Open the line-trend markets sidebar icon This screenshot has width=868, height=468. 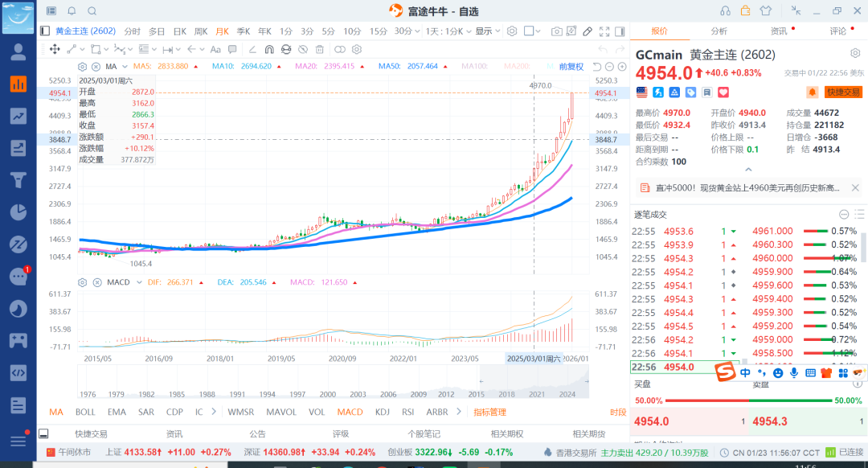(18, 116)
